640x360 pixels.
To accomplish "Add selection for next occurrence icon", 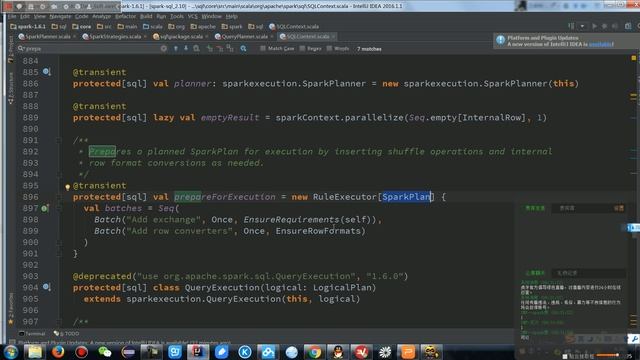I will pyautogui.click(x=210, y=49).
